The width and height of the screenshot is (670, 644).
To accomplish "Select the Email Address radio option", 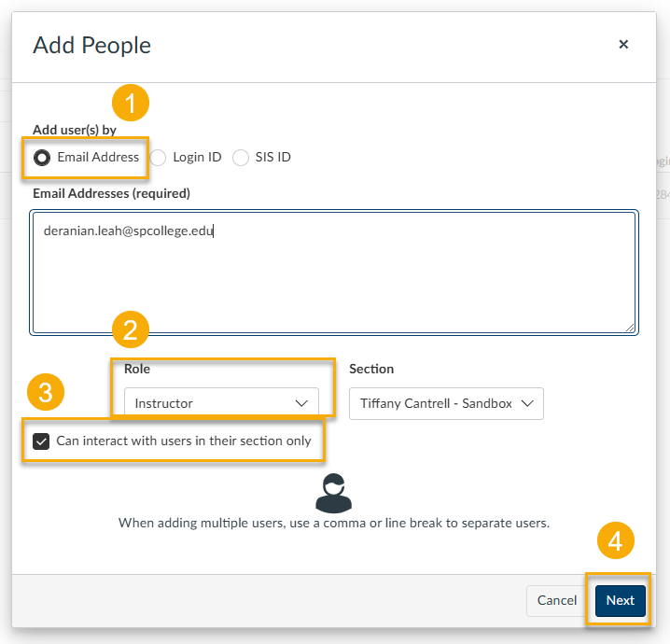I will 42,158.
